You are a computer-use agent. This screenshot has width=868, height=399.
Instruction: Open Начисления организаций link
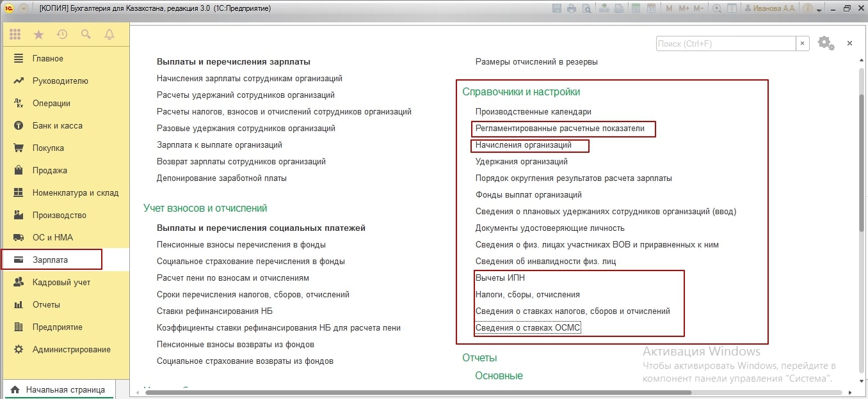pos(523,145)
